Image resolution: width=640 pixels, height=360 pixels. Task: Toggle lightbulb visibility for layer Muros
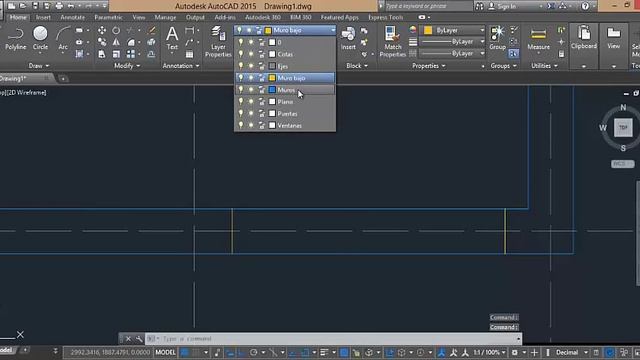[241, 89]
